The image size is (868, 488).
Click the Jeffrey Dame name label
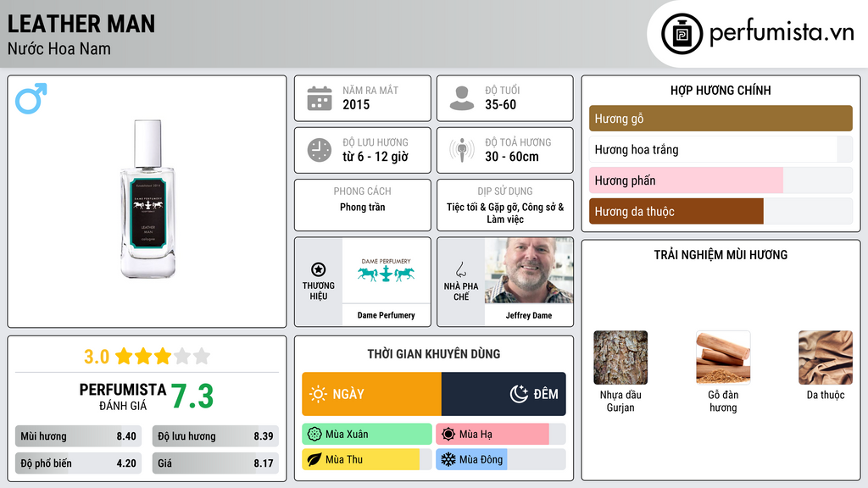[x=529, y=315]
